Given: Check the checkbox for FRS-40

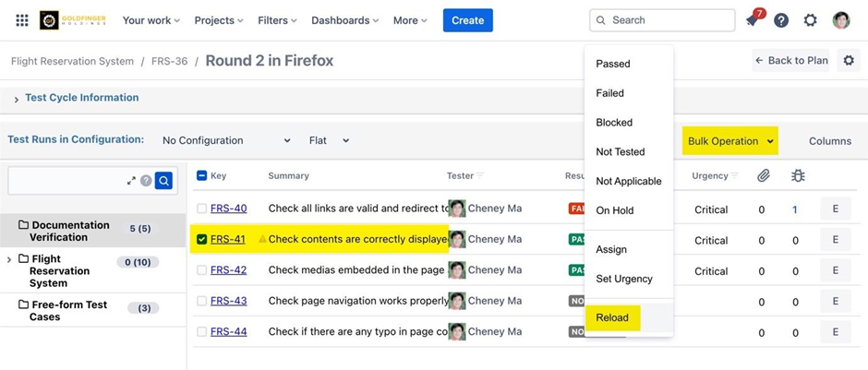Looking at the screenshot, I should coord(202,209).
